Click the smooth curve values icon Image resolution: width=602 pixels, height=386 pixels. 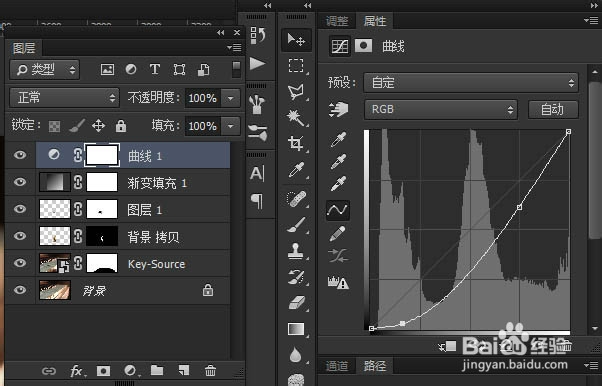tap(338, 255)
